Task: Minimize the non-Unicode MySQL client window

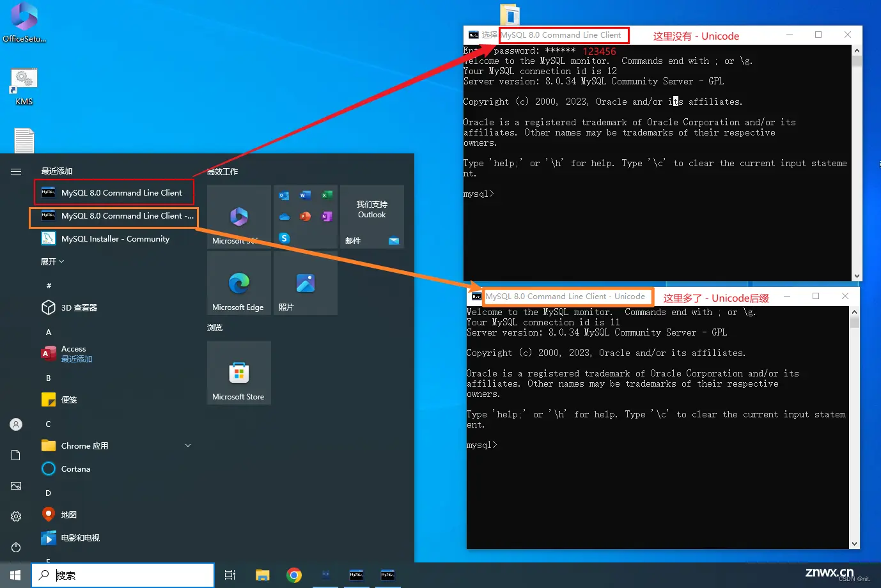Action: coord(790,35)
